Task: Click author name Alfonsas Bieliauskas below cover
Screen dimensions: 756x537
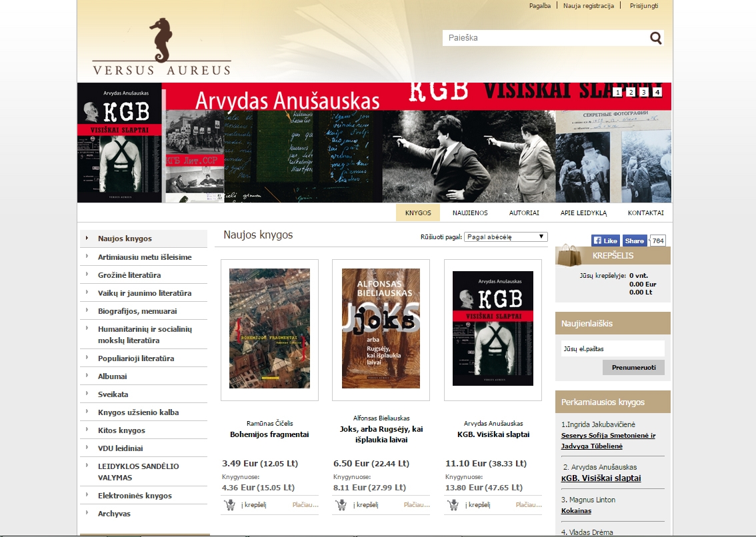Action: click(381, 418)
